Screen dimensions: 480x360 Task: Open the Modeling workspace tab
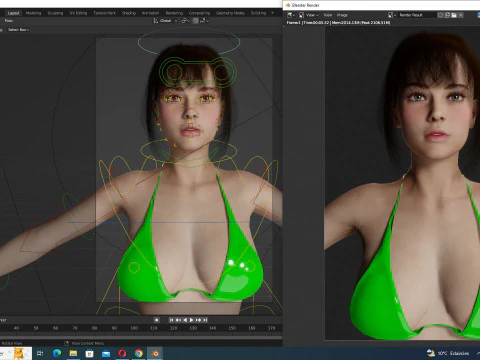(33, 13)
